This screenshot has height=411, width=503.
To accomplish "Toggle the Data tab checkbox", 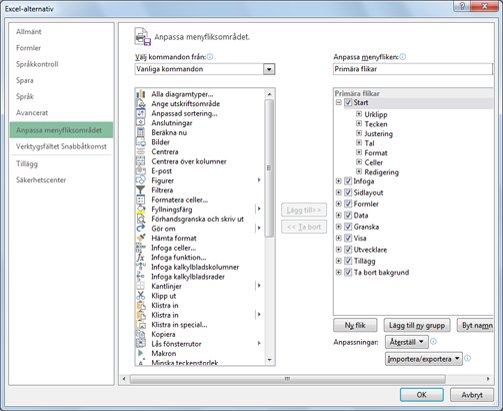I will pyautogui.click(x=348, y=215).
